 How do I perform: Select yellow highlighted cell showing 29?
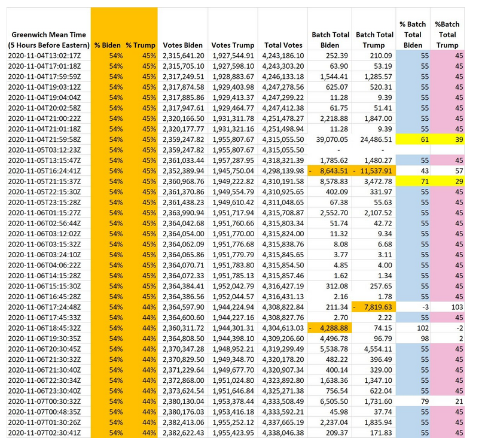(x=447, y=181)
